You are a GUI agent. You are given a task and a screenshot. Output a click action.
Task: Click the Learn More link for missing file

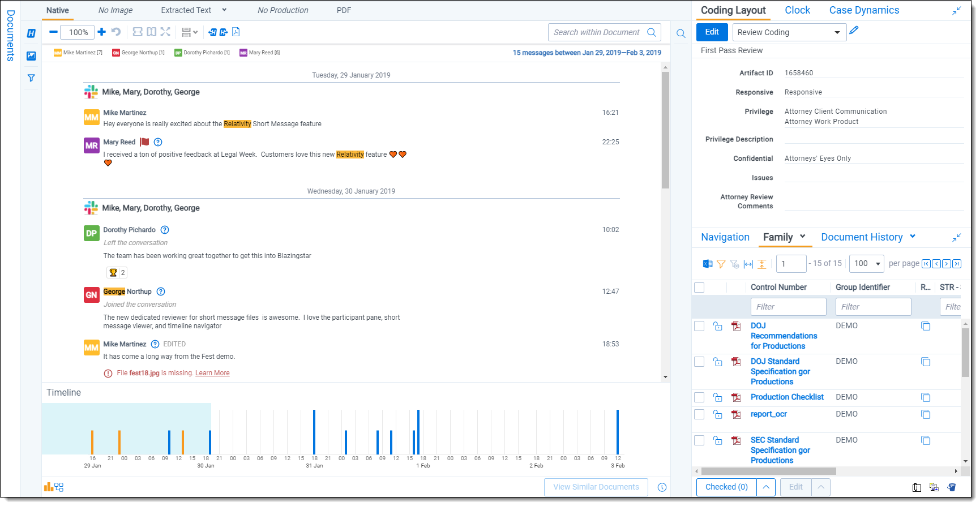(212, 373)
